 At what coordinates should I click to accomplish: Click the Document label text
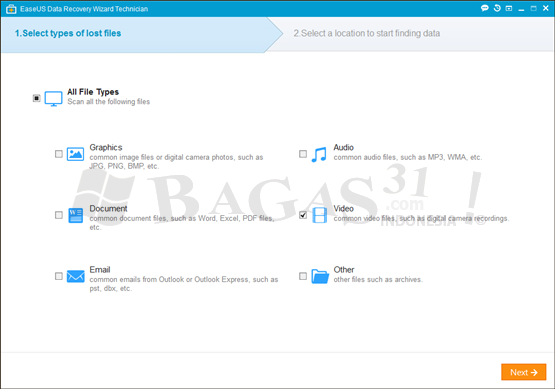[108, 208]
